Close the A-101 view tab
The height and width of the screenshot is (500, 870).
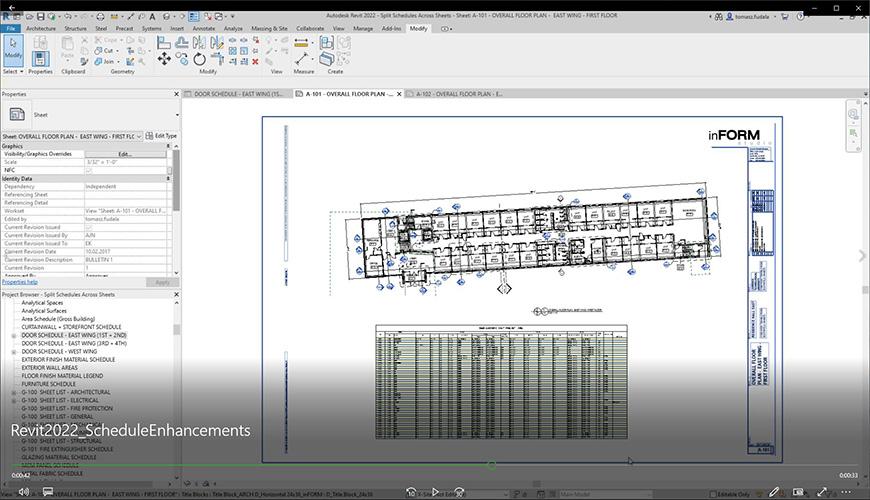(x=399, y=94)
